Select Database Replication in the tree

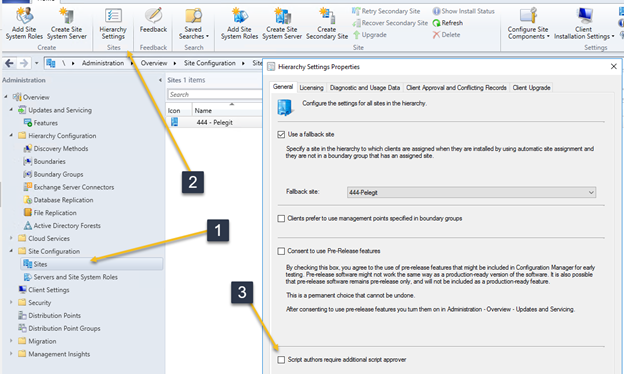click(x=63, y=200)
